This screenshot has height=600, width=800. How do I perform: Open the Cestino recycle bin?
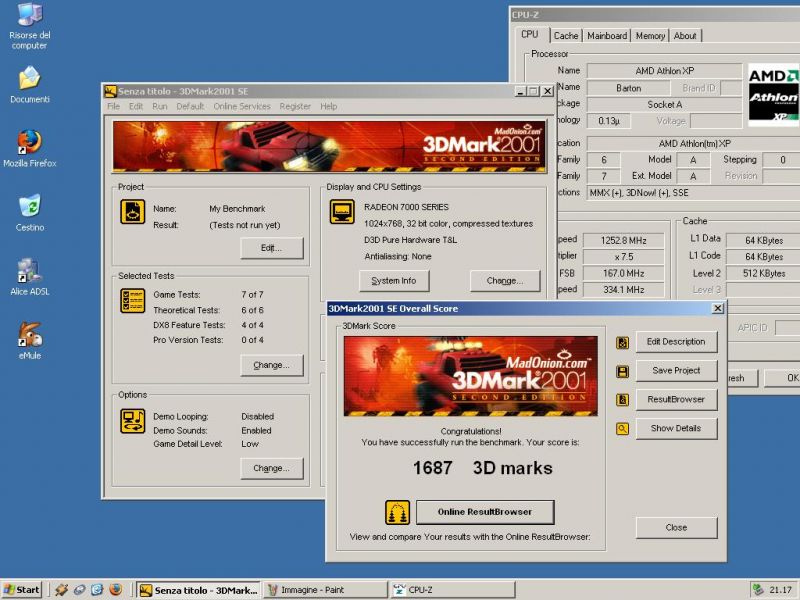[30, 213]
